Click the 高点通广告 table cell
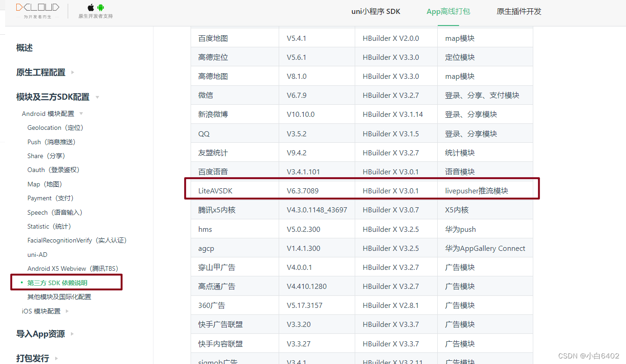626x364 pixels. click(x=235, y=287)
